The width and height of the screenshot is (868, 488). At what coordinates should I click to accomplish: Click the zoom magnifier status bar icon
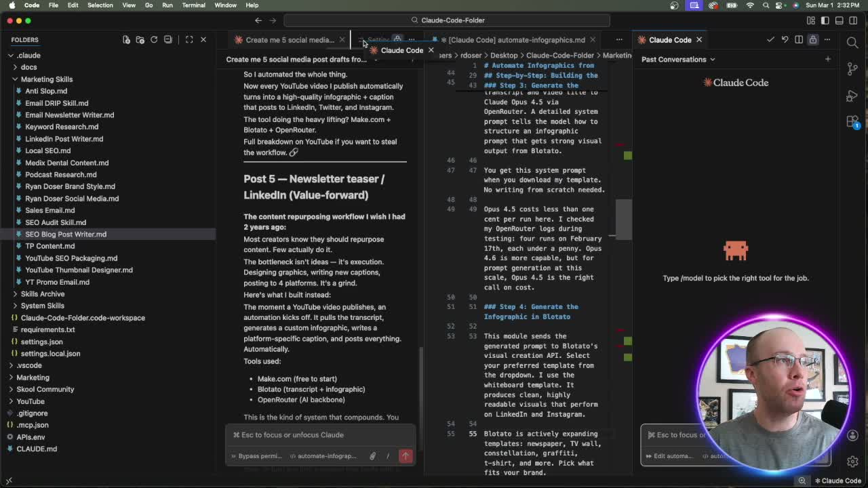[802, 481]
